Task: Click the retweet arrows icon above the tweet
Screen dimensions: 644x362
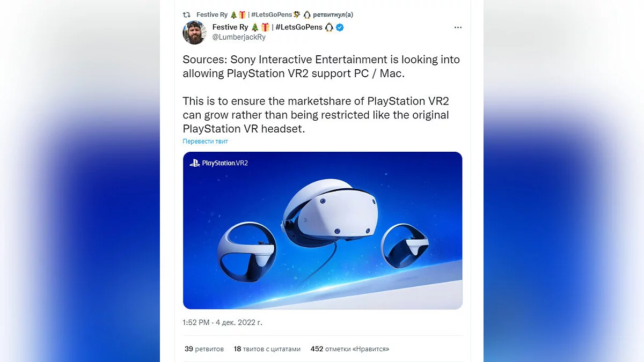Action: point(187,15)
